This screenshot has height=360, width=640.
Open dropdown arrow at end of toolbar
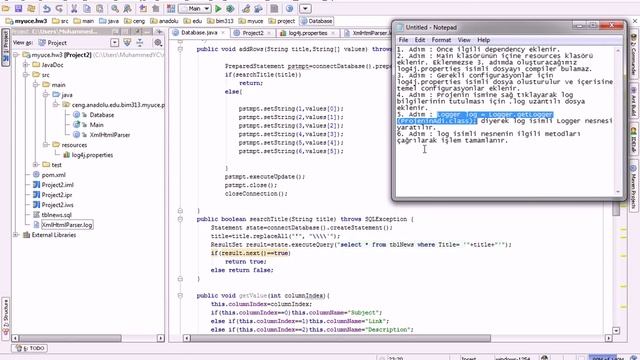pos(305,8)
